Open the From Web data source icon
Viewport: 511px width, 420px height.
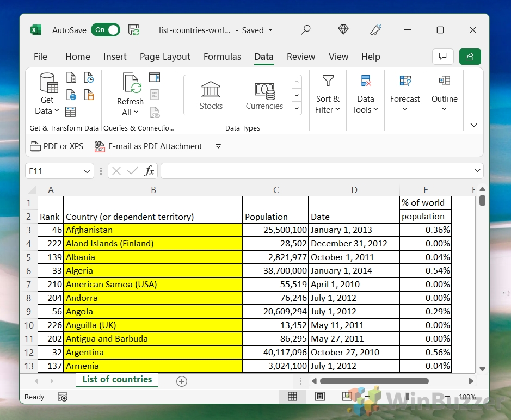coord(72,96)
